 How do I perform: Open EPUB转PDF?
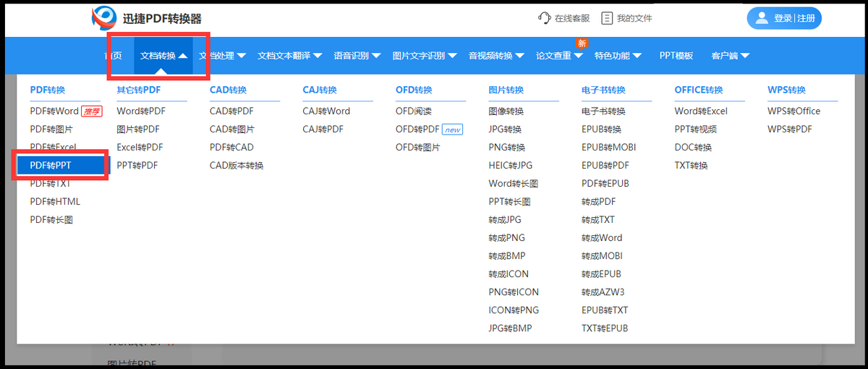[x=605, y=166]
